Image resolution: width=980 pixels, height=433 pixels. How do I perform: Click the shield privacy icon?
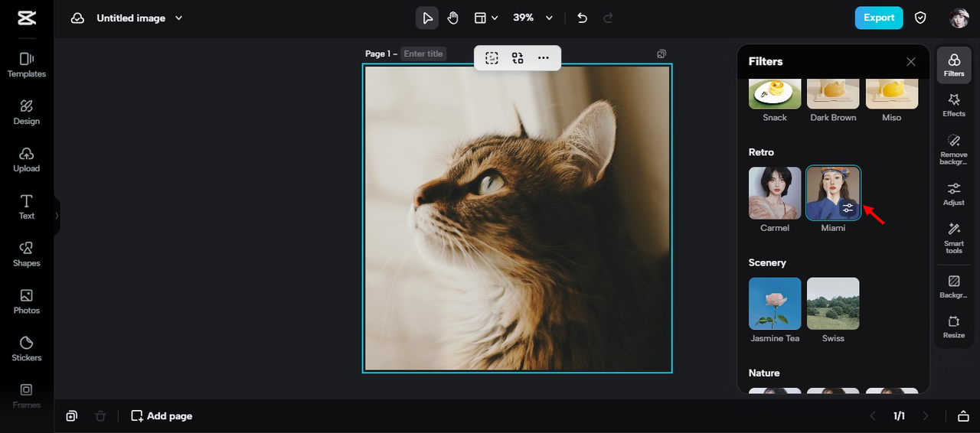pyautogui.click(x=921, y=18)
